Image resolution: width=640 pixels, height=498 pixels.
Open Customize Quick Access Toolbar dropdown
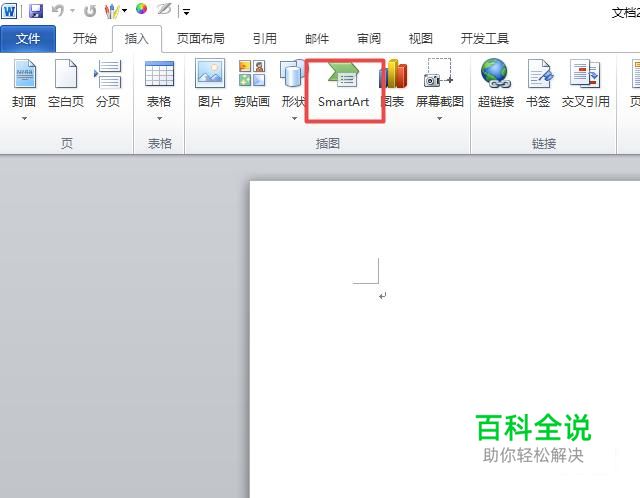tap(187, 12)
